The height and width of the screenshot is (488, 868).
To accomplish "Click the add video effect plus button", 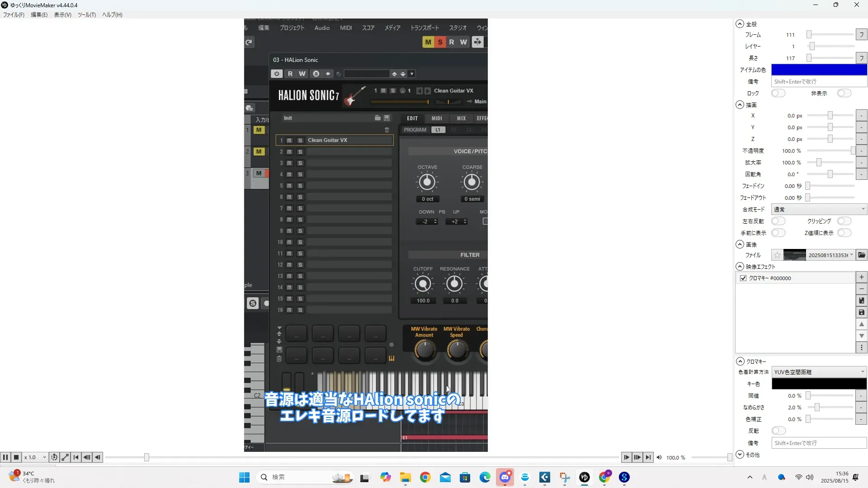I will point(862,277).
